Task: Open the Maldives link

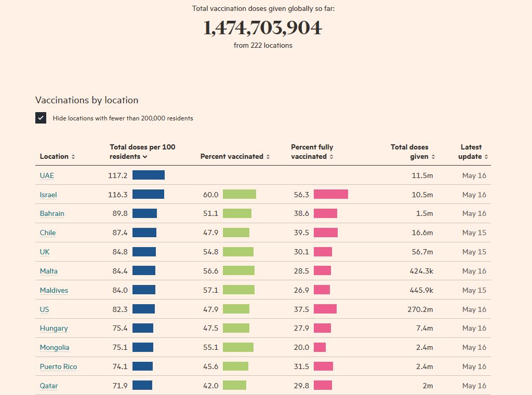Action: (54, 290)
